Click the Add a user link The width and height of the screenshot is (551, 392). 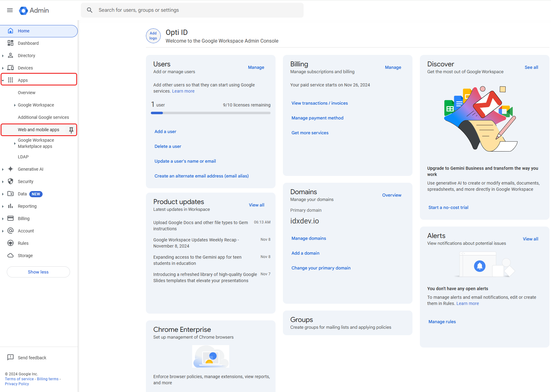(x=165, y=131)
